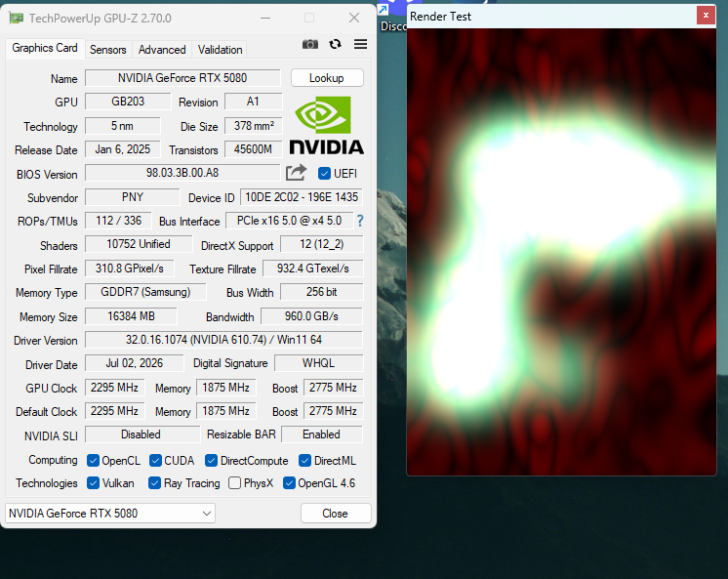Click the DirectX Support value 12 (12_2)
728x579 pixels.
pos(321,244)
